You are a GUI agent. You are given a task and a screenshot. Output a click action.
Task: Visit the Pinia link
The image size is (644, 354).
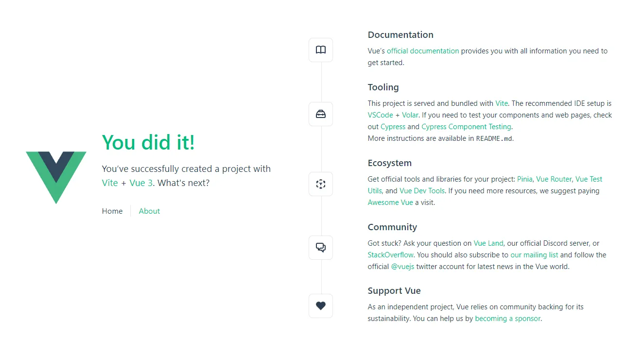[x=524, y=179]
